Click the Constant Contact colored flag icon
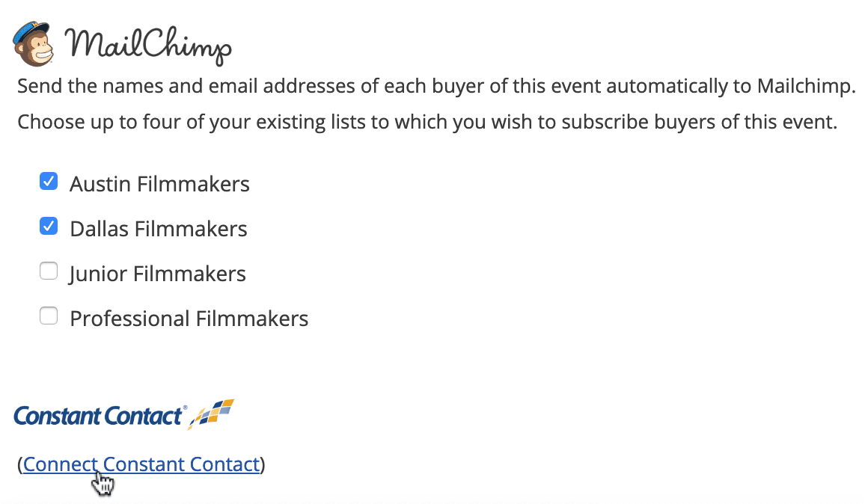 (x=212, y=414)
